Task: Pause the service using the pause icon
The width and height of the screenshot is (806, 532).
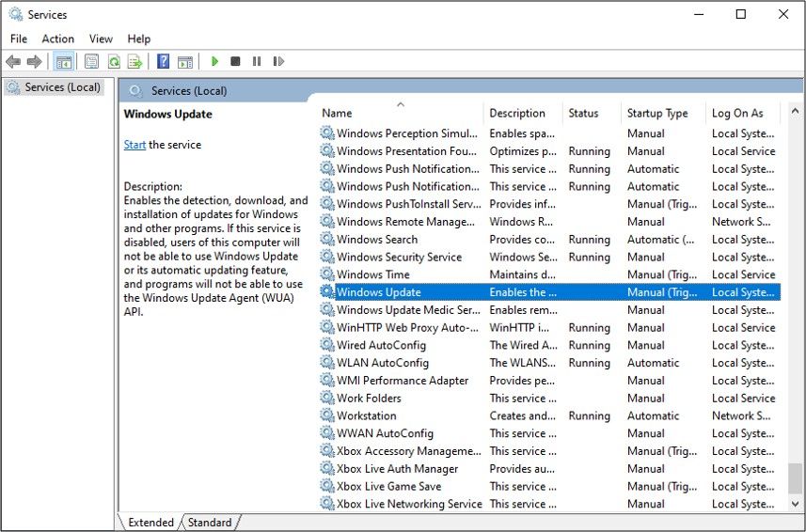Action: [257, 62]
